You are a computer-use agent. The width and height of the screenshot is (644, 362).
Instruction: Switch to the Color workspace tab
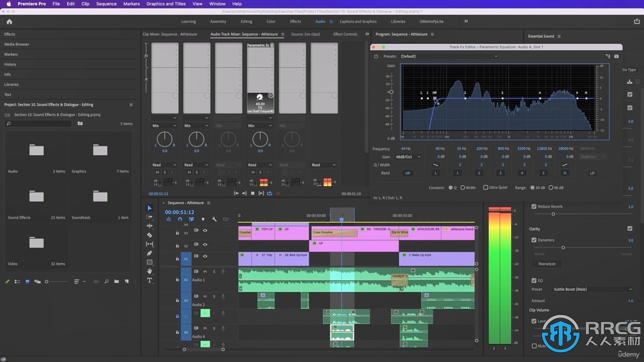(271, 22)
